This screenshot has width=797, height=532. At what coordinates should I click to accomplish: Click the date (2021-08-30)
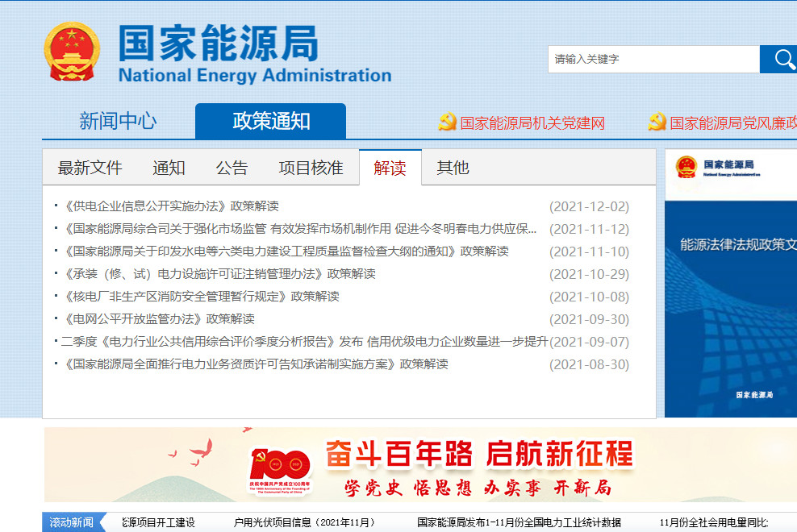point(589,365)
